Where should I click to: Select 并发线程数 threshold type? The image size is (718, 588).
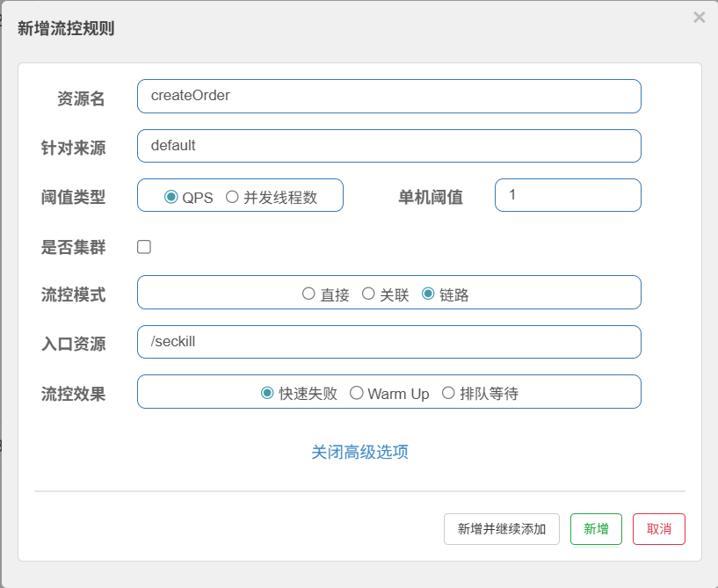point(233,197)
